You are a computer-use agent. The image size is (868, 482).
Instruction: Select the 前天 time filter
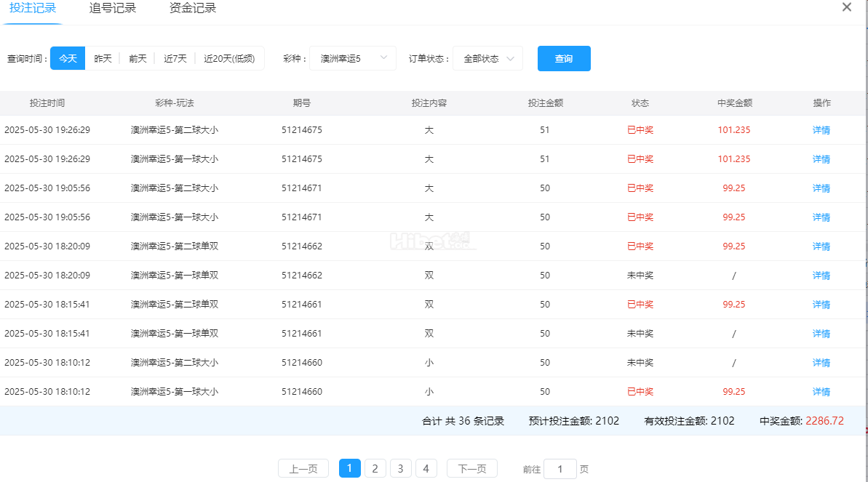[138, 59]
